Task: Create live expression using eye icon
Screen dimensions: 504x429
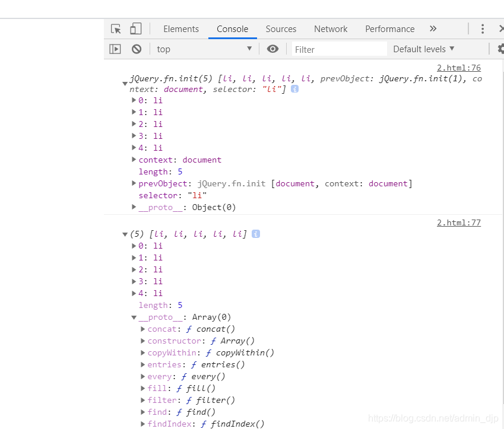Action: pyautogui.click(x=272, y=49)
